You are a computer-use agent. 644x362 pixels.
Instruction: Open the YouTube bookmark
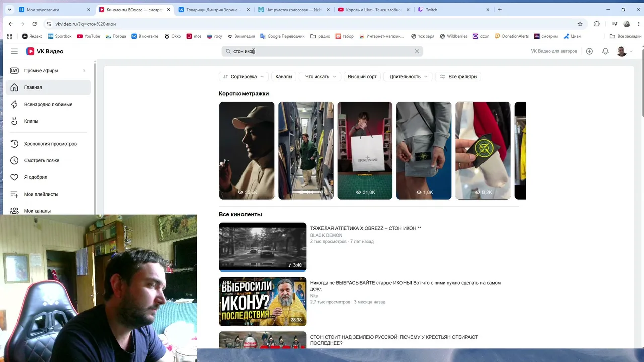[x=89, y=36]
